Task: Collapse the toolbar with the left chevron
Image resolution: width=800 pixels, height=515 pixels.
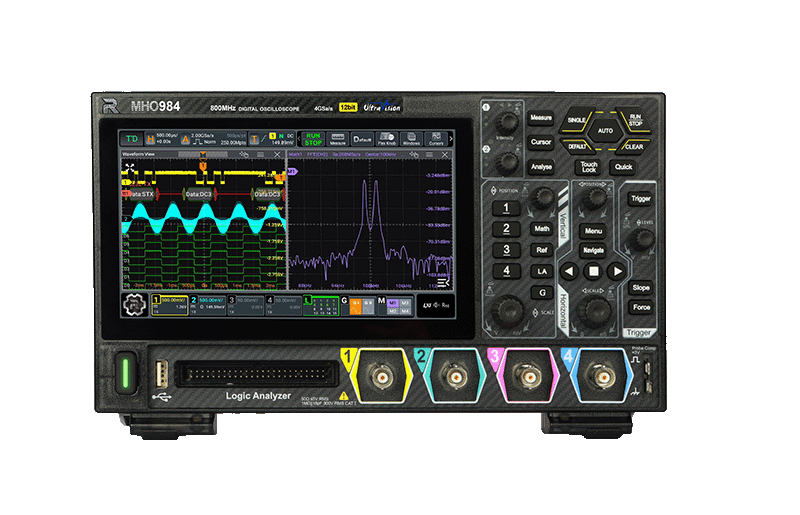Action: click(299, 139)
